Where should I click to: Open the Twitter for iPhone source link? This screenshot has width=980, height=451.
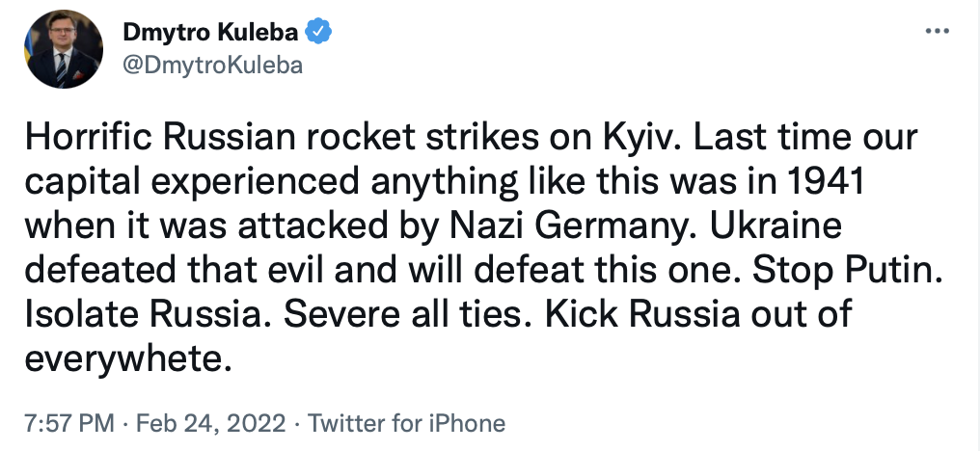(x=405, y=423)
